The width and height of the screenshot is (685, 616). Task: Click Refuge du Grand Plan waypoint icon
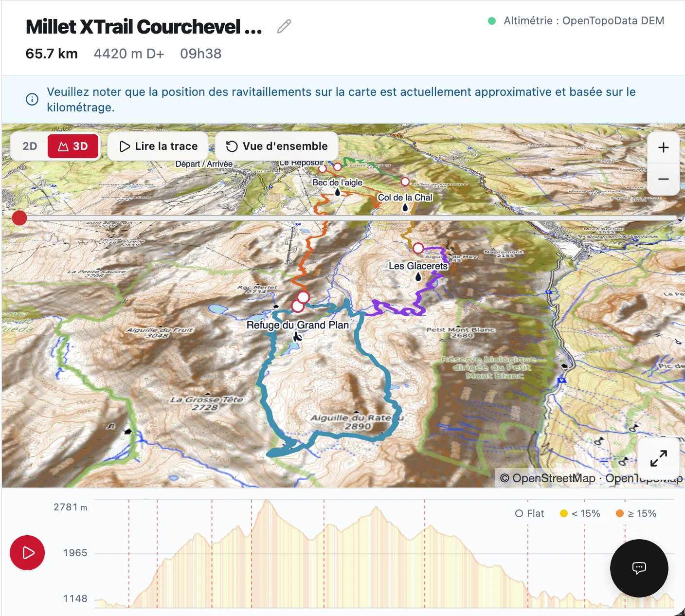(x=298, y=336)
